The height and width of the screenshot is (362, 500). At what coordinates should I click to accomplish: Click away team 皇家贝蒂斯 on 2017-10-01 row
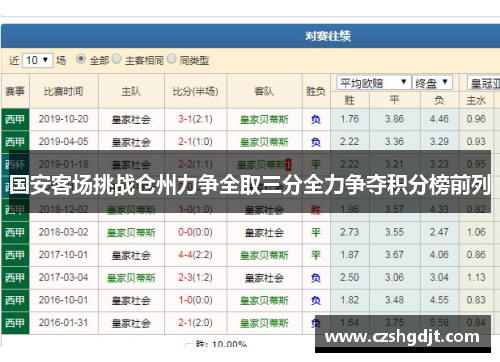click(264, 255)
